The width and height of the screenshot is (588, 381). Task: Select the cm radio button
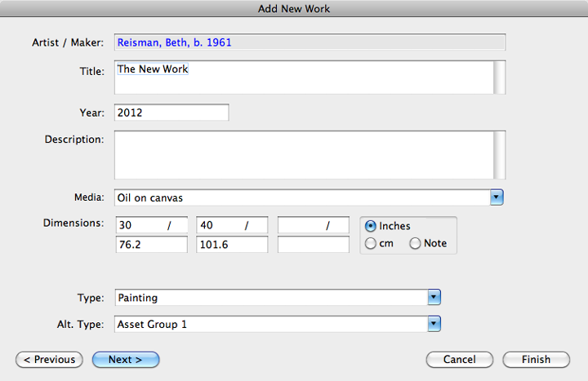click(x=371, y=243)
